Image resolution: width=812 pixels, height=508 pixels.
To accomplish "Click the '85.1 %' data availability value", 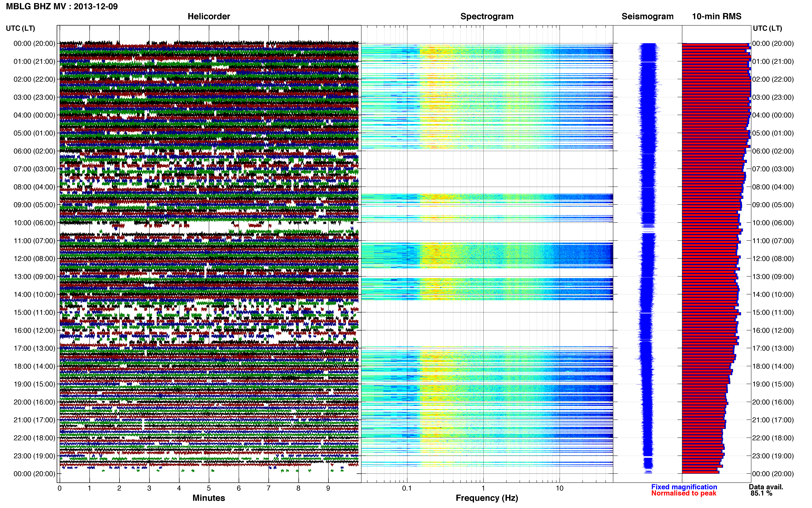I will tap(762, 493).
